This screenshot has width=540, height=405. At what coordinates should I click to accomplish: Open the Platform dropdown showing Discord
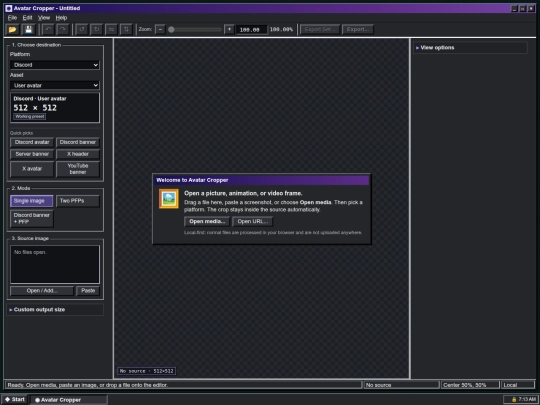pyautogui.click(x=55, y=65)
